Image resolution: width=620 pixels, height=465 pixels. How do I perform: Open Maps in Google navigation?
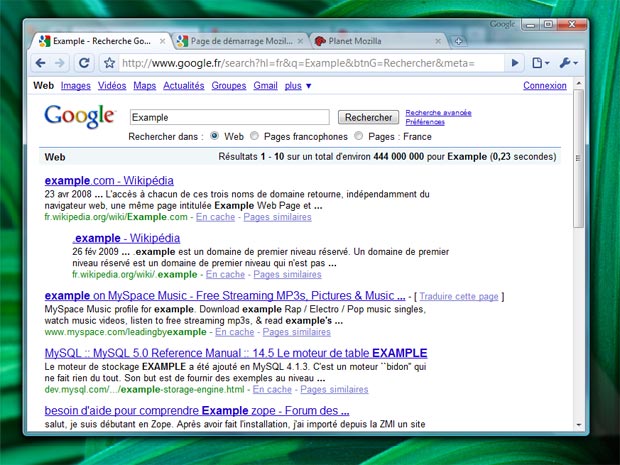(144, 86)
